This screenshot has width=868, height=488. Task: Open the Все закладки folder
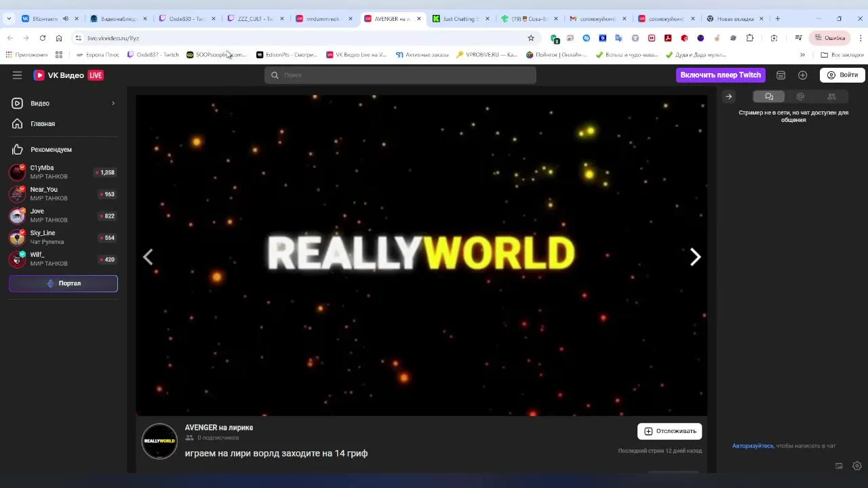click(842, 55)
